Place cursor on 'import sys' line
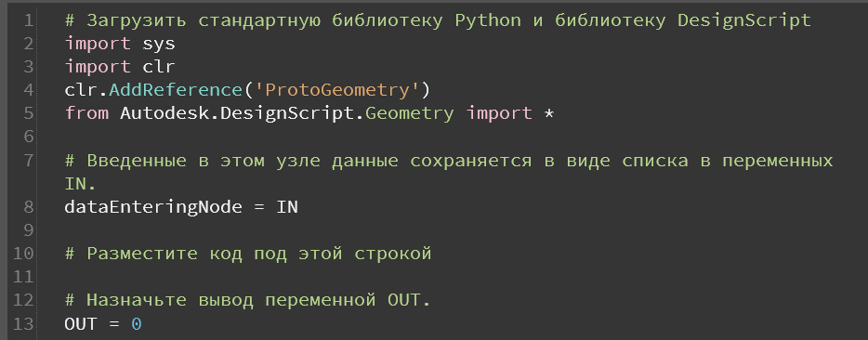The height and width of the screenshot is (340, 868). [x=120, y=43]
